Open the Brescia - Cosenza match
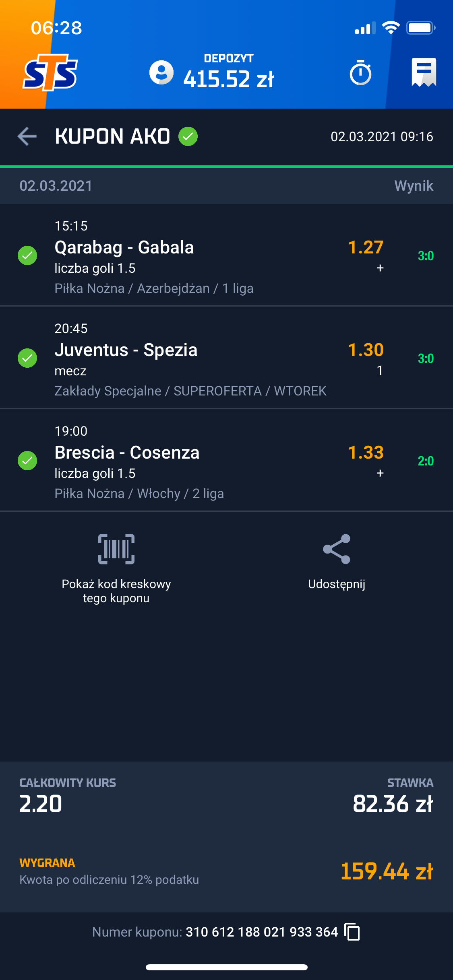Image resolution: width=453 pixels, height=980 pixels. coord(127,453)
